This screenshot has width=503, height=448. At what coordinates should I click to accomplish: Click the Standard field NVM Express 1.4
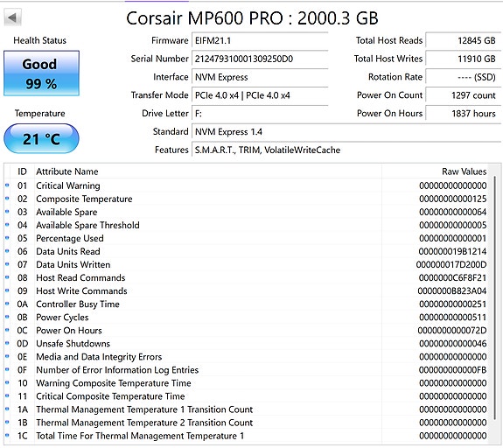click(x=346, y=132)
